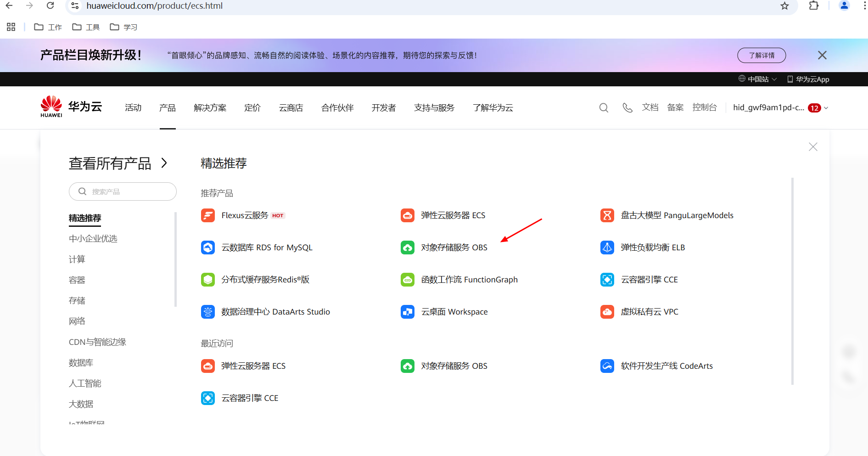Click the Flexus云服务 product icon
This screenshot has width=868, height=456.
[x=208, y=215]
